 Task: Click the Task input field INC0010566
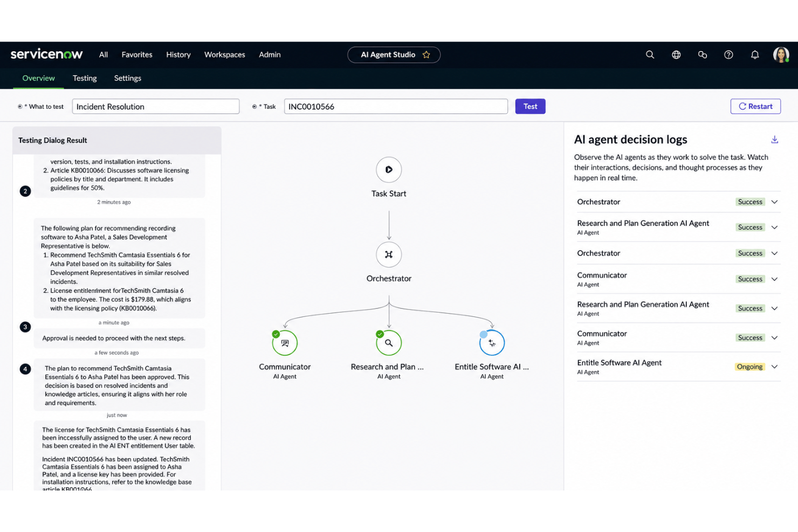click(x=396, y=106)
